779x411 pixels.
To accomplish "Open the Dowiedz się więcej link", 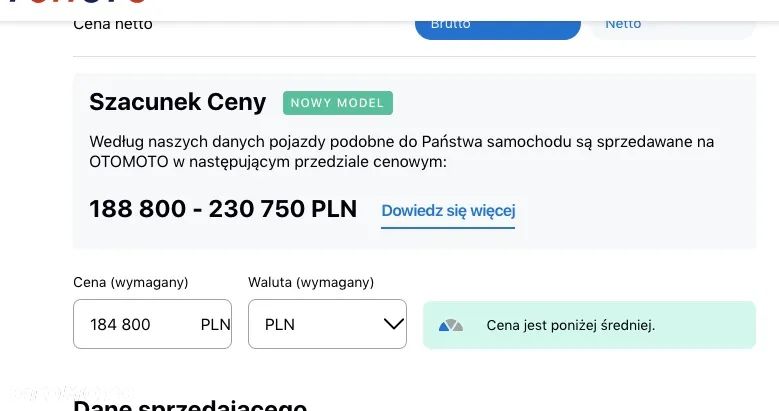I will [448, 210].
